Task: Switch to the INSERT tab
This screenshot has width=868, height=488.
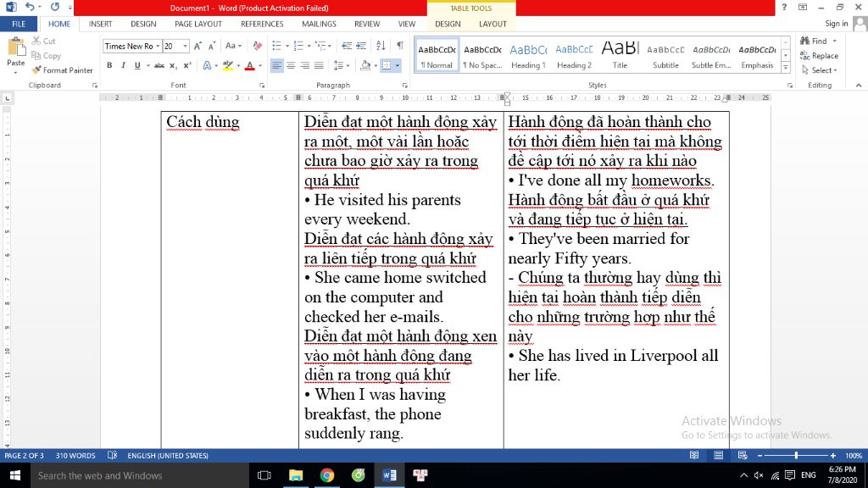Action: 100,24
